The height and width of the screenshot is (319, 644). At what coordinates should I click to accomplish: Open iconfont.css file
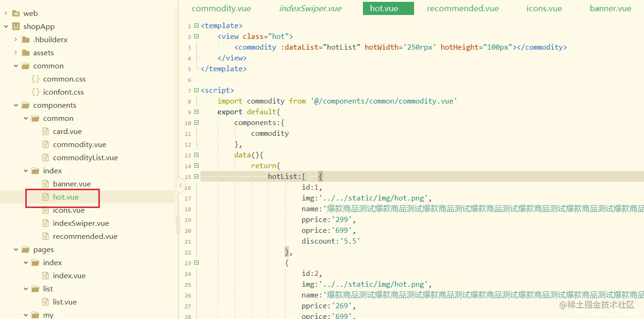click(x=63, y=92)
